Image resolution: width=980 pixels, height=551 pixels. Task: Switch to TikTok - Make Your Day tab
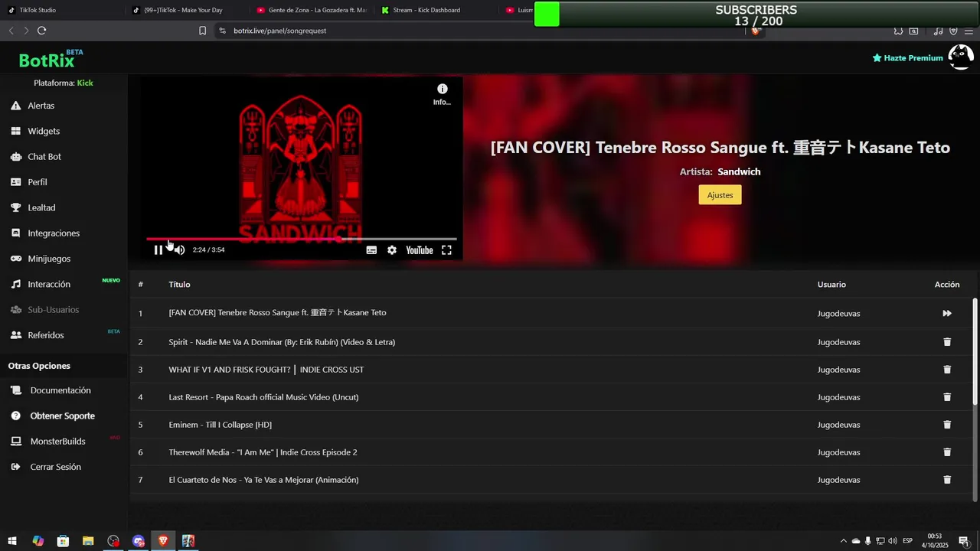pyautogui.click(x=181, y=10)
